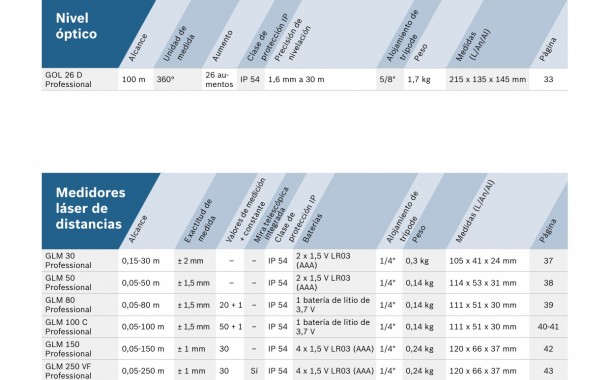Click page number '42'
The height and width of the screenshot is (380, 610).
(548, 349)
